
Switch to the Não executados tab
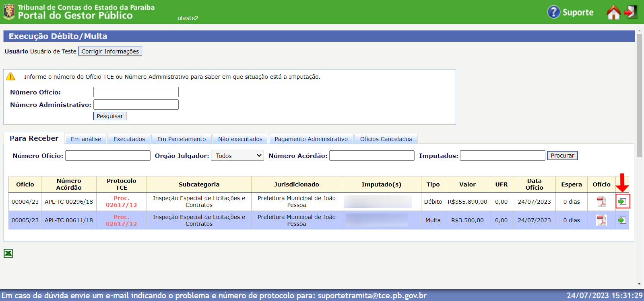[240, 139]
